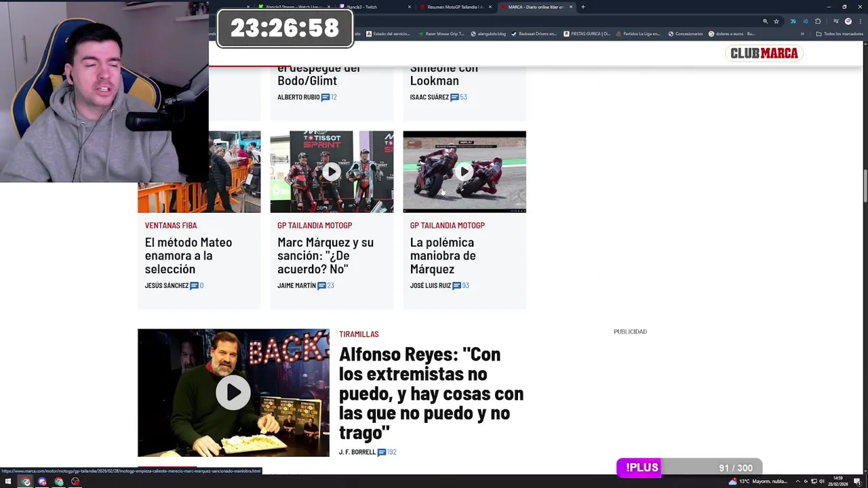Viewport: 868px width, 488px height.
Task: Open the dolares a euros bookmark
Action: tap(732, 34)
